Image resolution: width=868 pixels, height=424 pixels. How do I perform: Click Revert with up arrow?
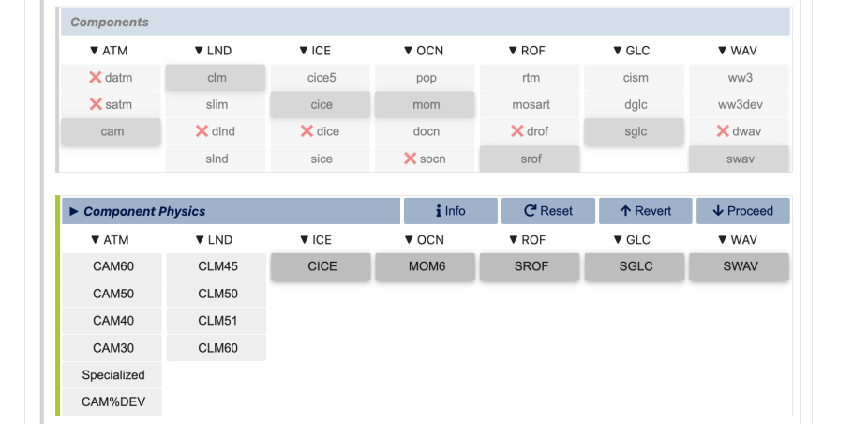point(645,211)
